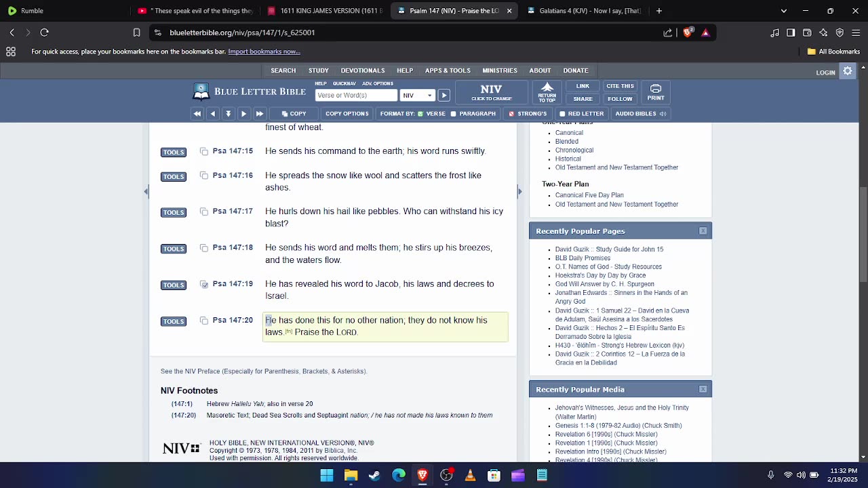
Task: Open Steam from the taskbar
Action: pyautogui.click(x=374, y=475)
